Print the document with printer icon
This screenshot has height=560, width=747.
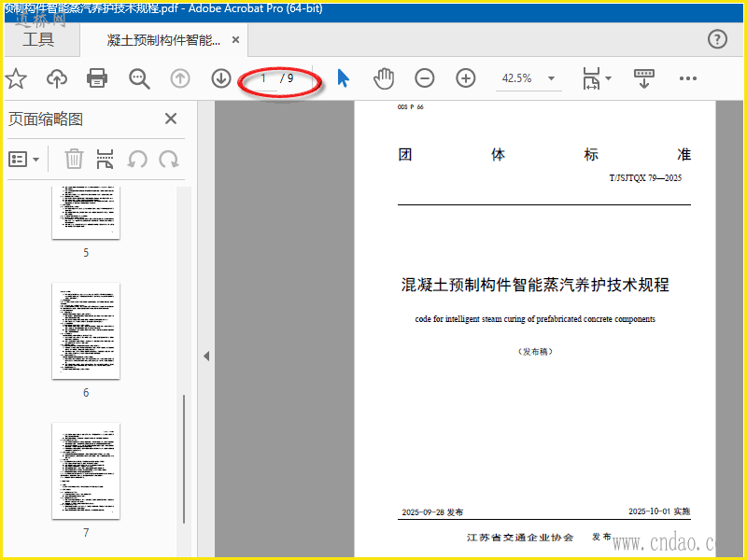pyautogui.click(x=97, y=78)
